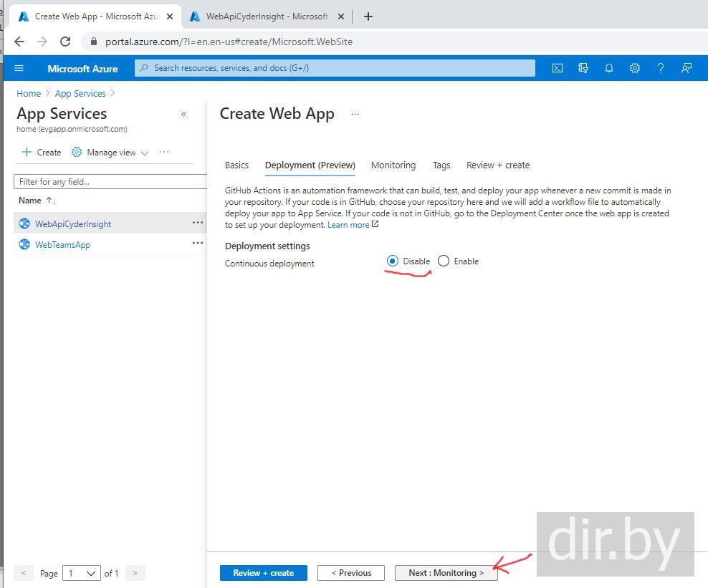
Task: Open more options for WebApiCyderInsight
Action: pos(198,223)
